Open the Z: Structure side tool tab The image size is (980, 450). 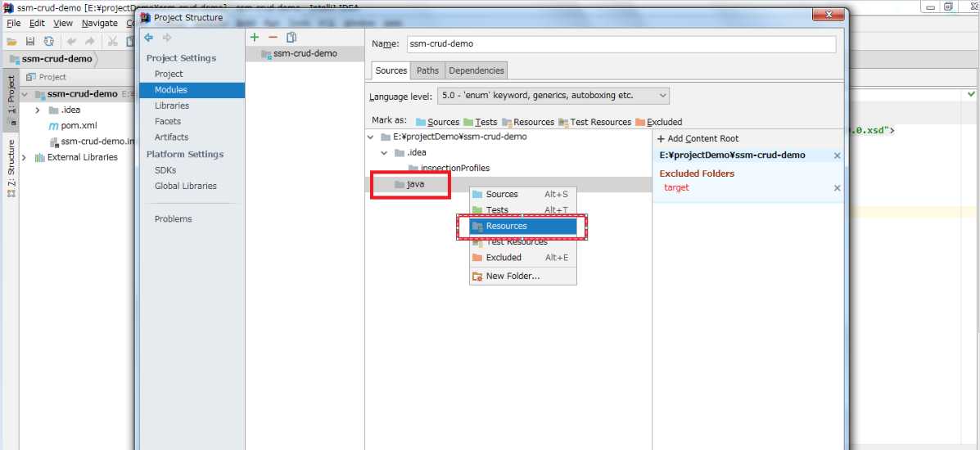click(x=11, y=168)
